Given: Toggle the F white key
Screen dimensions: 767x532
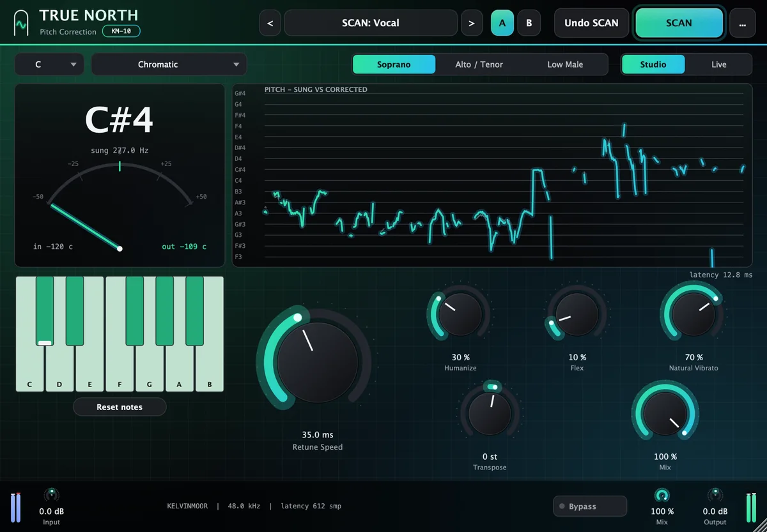Looking at the screenshot, I should point(120,370).
